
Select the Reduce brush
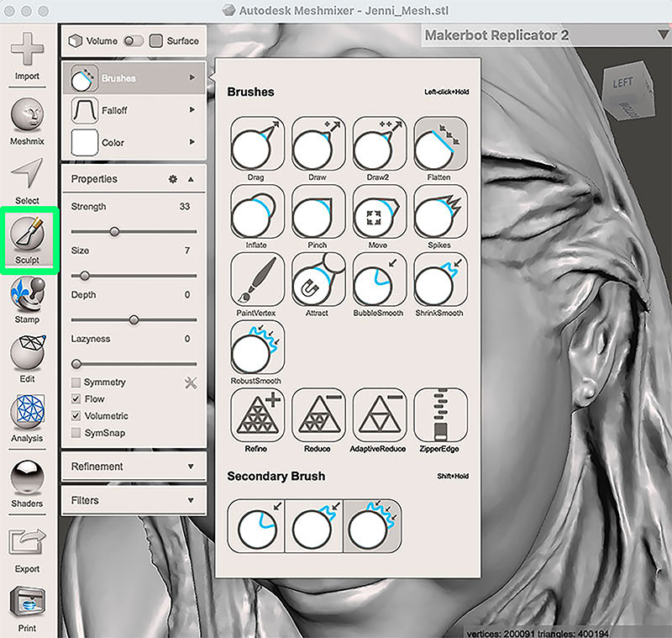pos(318,415)
